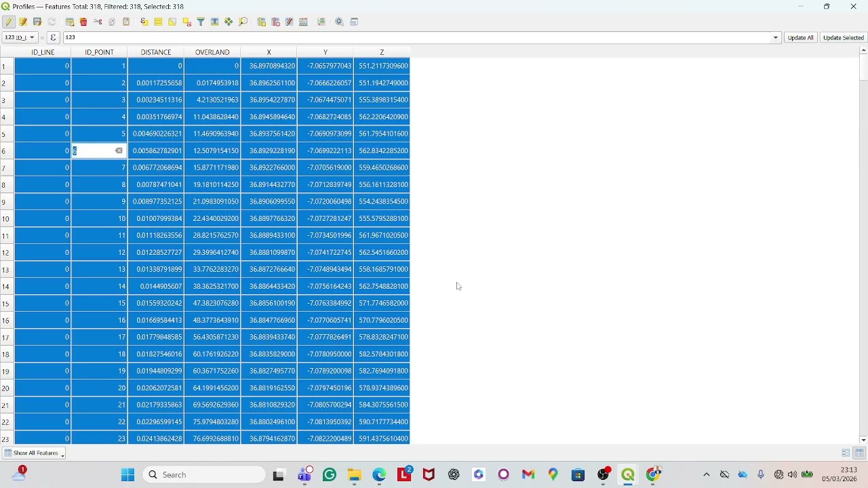Pan map to selected rows icon
868x488 pixels.
229,22
